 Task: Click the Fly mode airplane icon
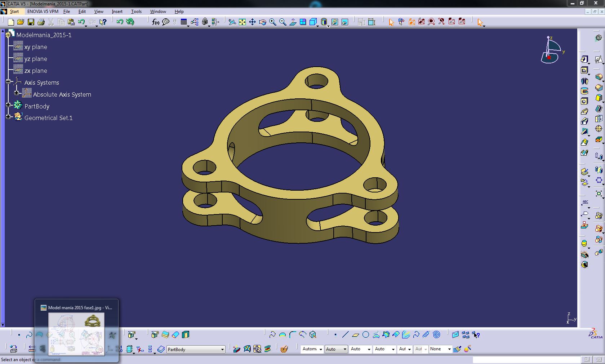pyautogui.click(x=232, y=22)
